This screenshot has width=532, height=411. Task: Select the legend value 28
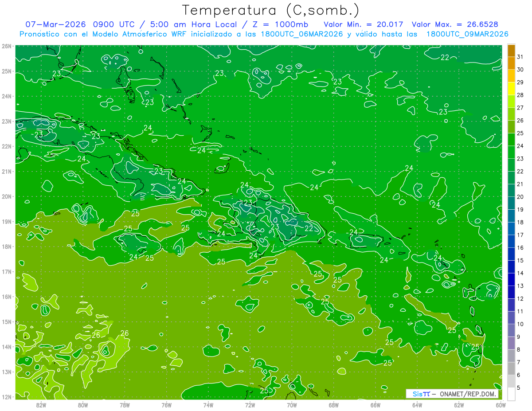point(520,95)
